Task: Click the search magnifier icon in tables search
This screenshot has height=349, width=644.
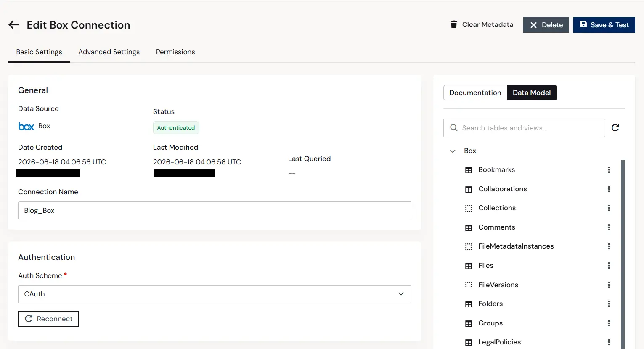Action: tap(454, 128)
